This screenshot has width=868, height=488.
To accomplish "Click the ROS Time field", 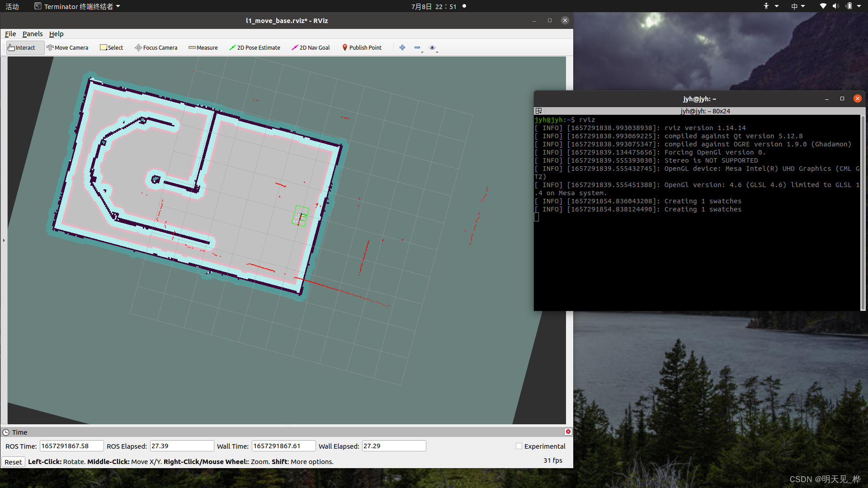I will [x=71, y=446].
